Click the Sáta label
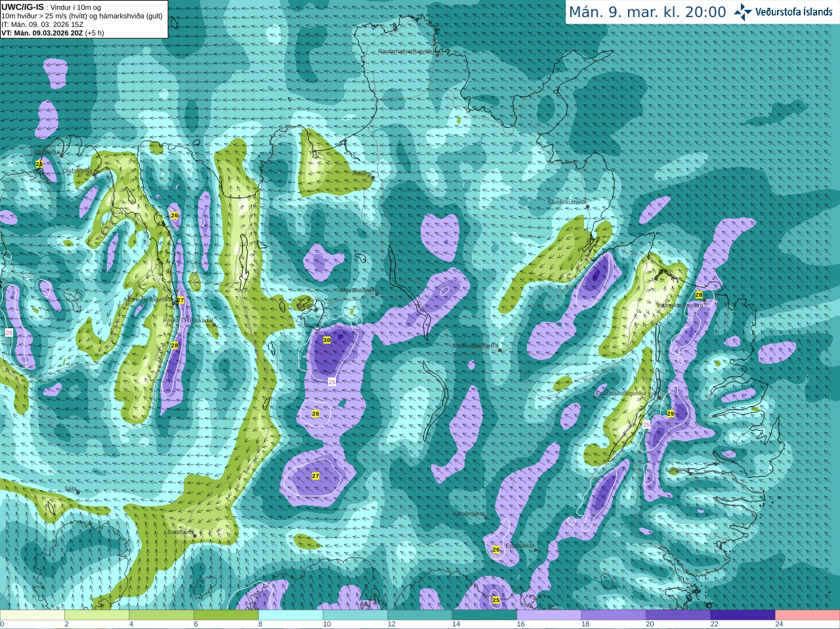 71,488
